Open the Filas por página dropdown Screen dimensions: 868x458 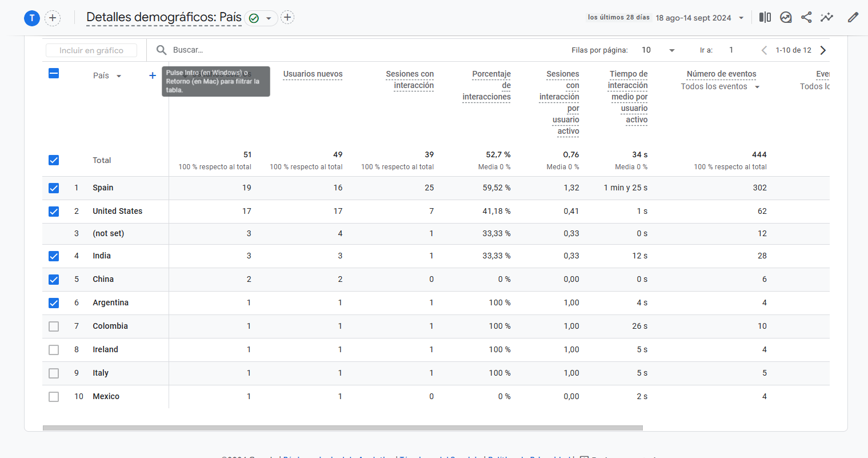coord(658,50)
